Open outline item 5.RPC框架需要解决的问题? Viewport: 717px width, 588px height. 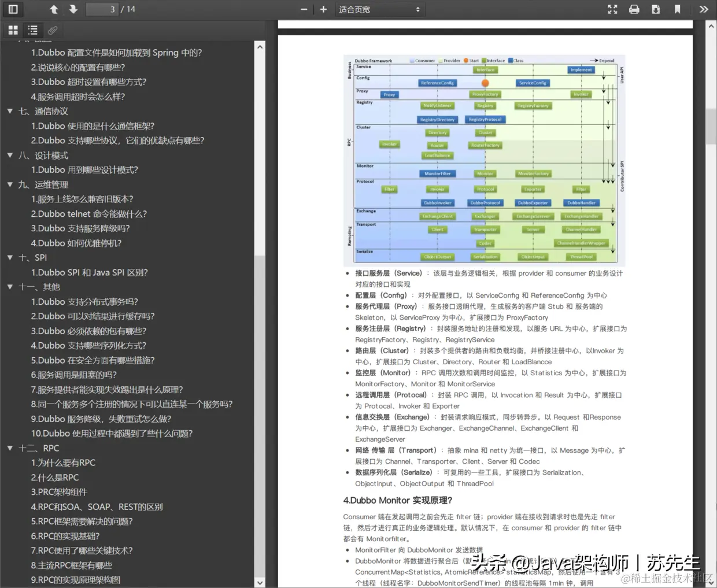click(x=82, y=522)
